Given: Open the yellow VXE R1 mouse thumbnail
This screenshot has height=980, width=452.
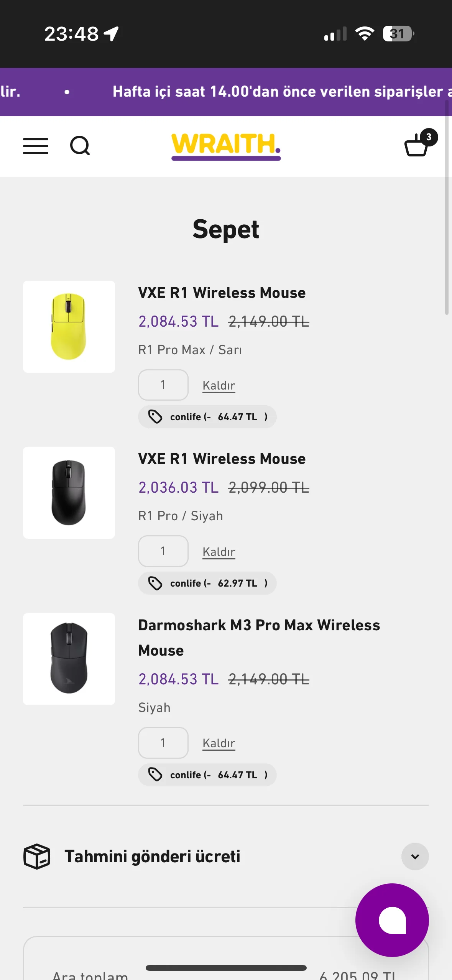Looking at the screenshot, I should point(69,327).
